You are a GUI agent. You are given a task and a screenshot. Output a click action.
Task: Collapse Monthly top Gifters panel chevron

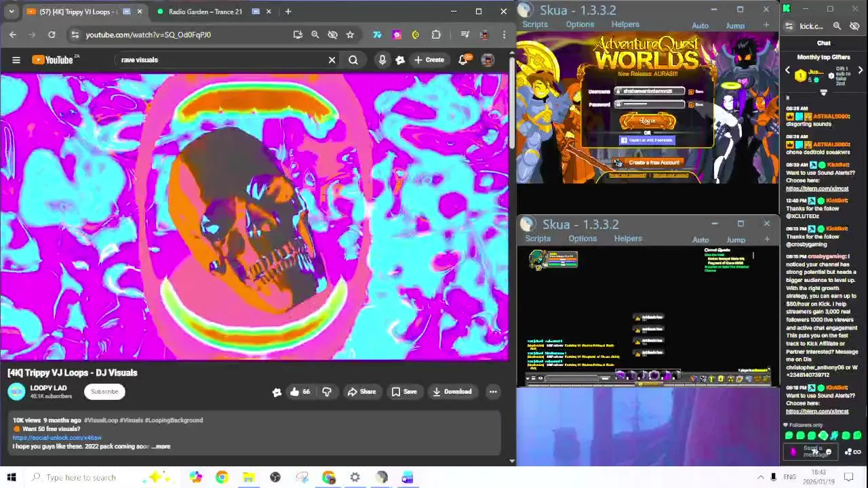click(x=824, y=93)
